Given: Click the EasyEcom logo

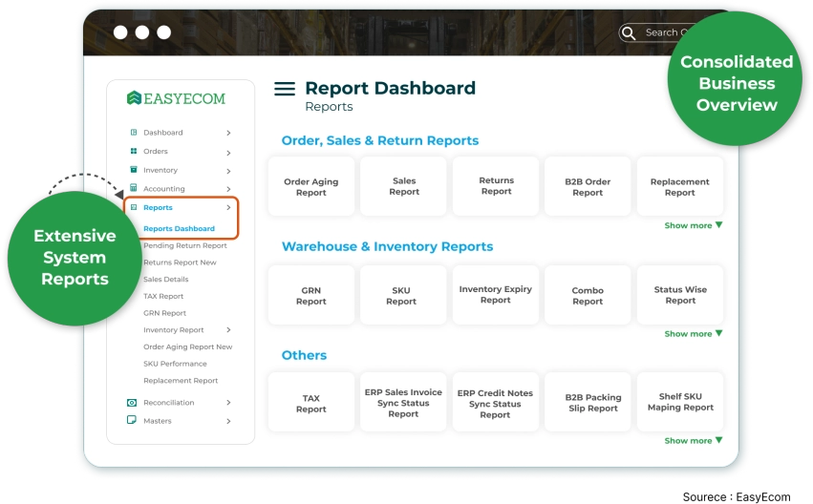Looking at the screenshot, I should [177, 98].
